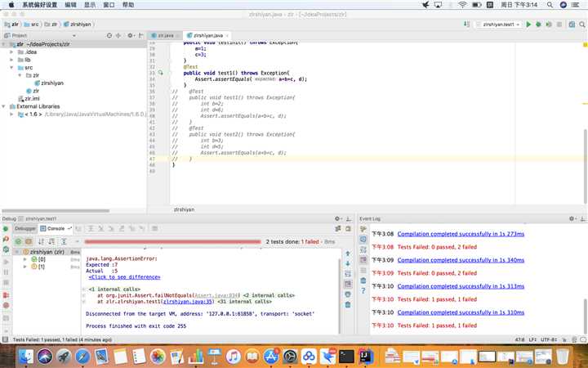
Task: Toggle the show ignored tests filter button
Action: (x=29, y=241)
